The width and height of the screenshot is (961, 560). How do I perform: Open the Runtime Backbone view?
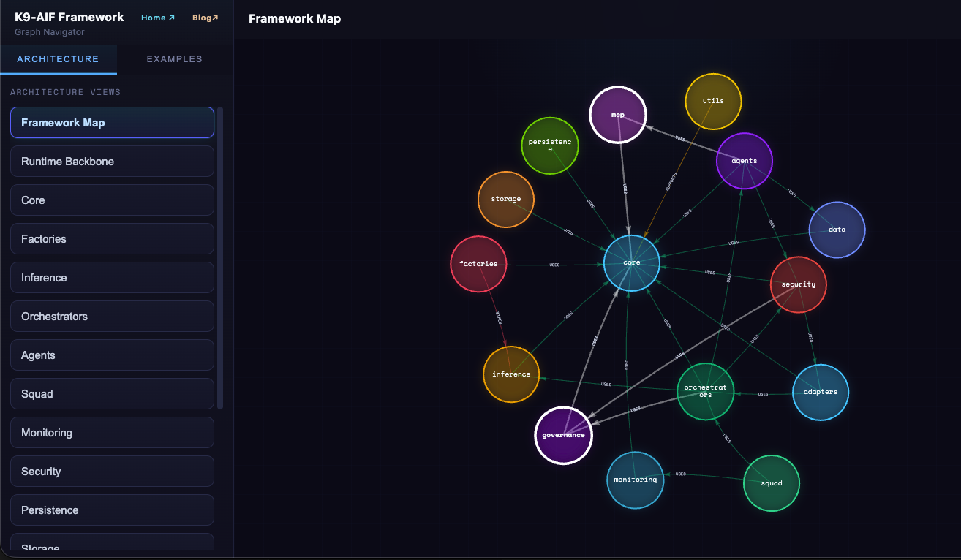pos(112,162)
